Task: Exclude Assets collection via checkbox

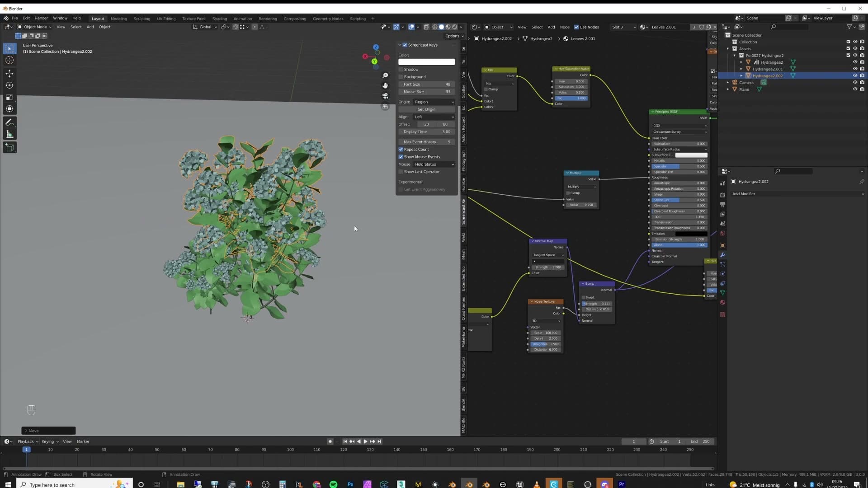Action: click(848, 49)
